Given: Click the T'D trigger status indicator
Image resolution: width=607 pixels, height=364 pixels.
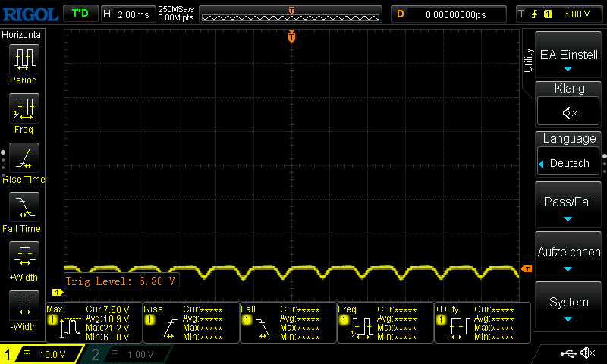Looking at the screenshot, I should (x=79, y=14).
